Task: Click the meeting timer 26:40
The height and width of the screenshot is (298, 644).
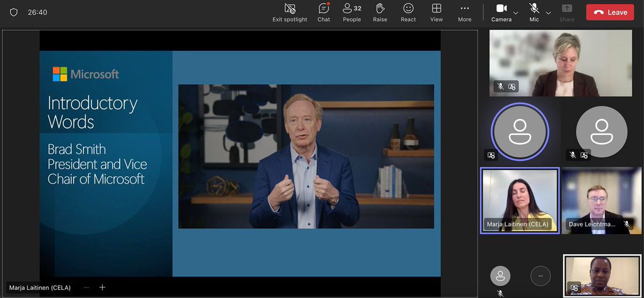Action: (38, 12)
